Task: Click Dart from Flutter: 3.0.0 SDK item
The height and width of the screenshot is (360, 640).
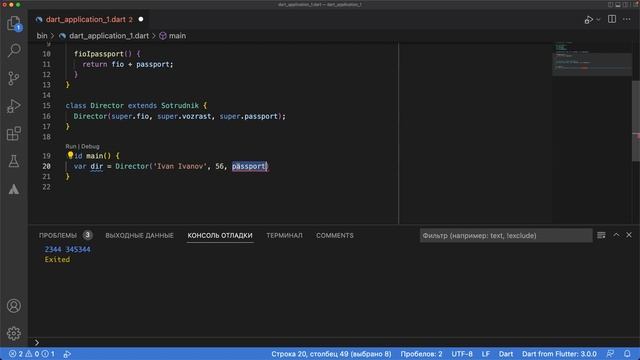Action: click(x=559, y=354)
